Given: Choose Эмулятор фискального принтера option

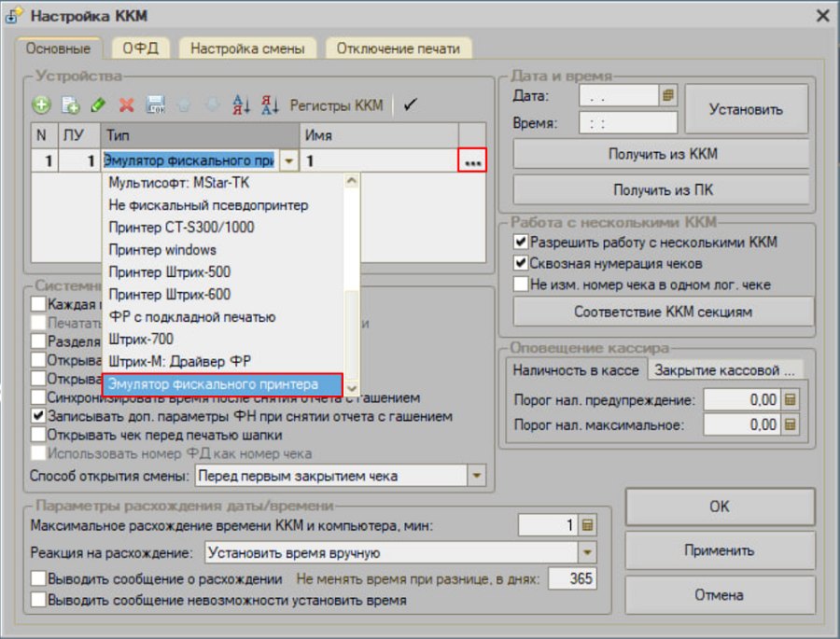Looking at the screenshot, I should coord(223,384).
